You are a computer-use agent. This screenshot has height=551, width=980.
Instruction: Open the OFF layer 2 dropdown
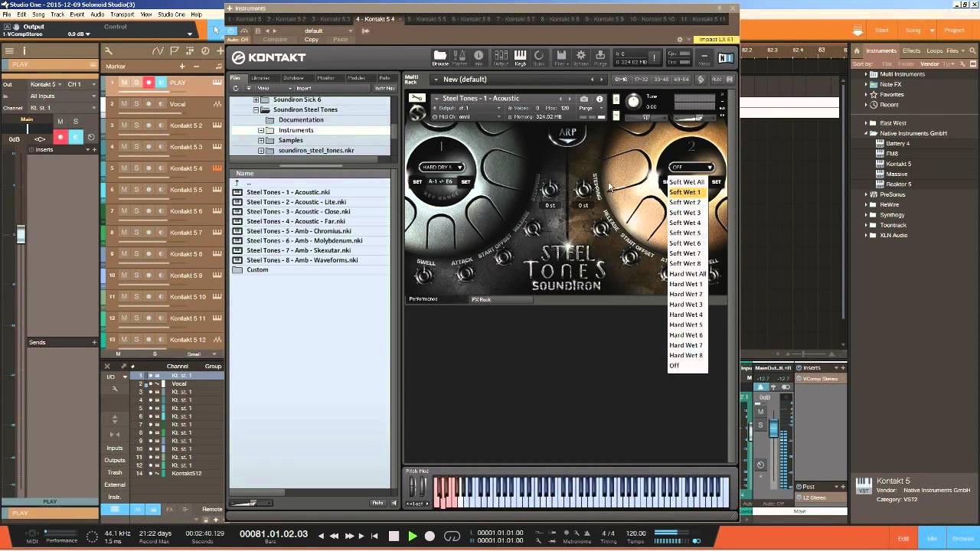pyautogui.click(x=691, y=167)
